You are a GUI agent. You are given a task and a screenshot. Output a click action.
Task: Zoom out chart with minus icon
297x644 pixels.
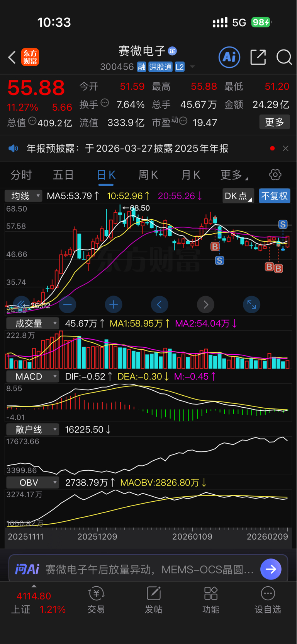(x=67, y=305)
